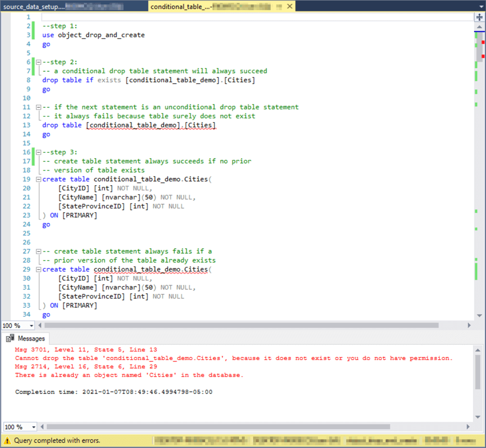Place cursor on the drop table line 13

click(130, 125)
